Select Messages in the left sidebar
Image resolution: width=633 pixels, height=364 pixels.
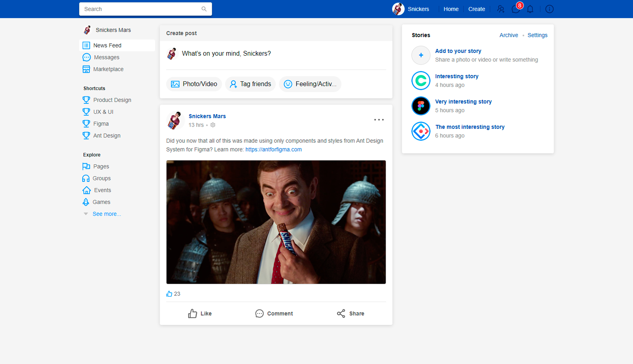(x=106, y=57)
